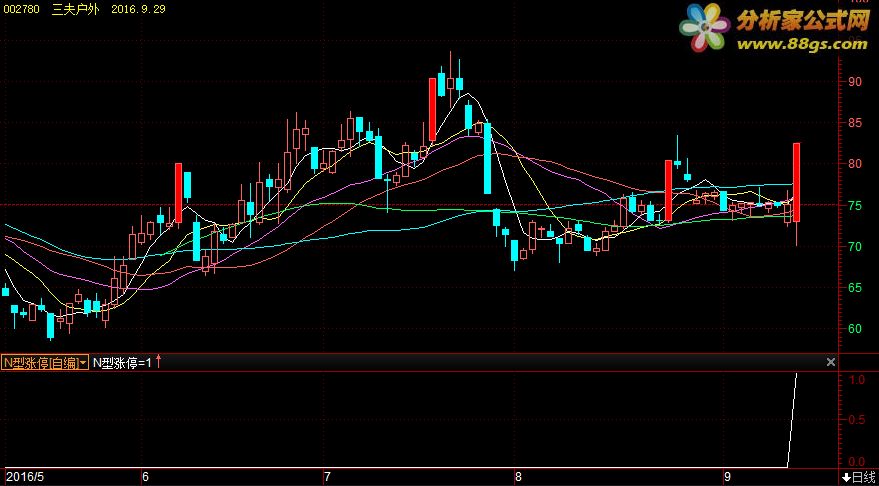Viewport: 879px width, 486px height.
Task: Click stock name 三夫户外
Action: click(75, 9)
